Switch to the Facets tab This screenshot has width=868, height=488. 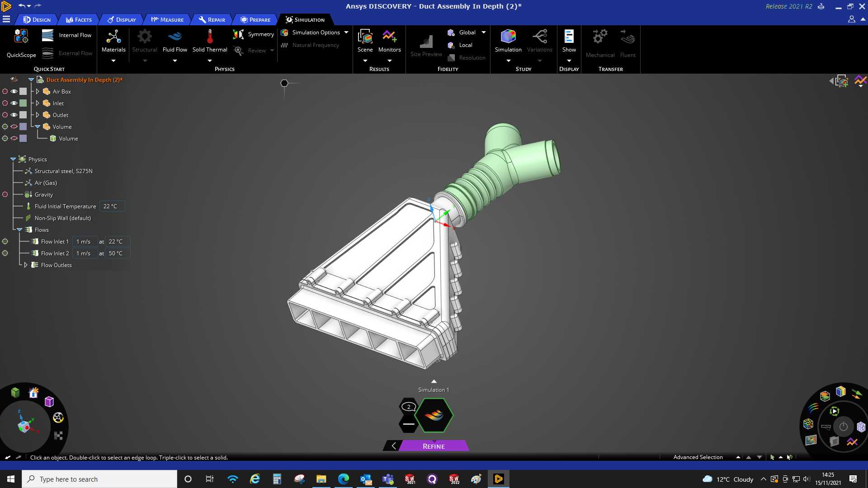point(79,20)
